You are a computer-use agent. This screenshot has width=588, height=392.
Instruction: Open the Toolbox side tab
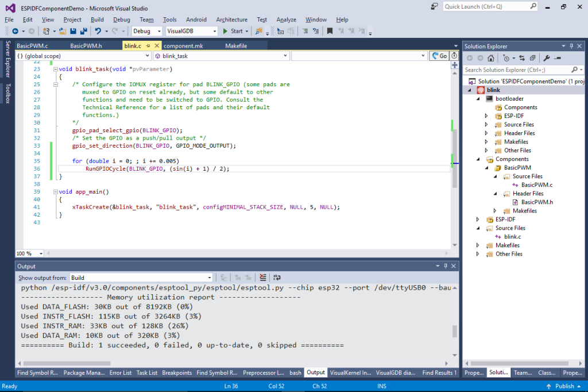(x=8, y=93)
